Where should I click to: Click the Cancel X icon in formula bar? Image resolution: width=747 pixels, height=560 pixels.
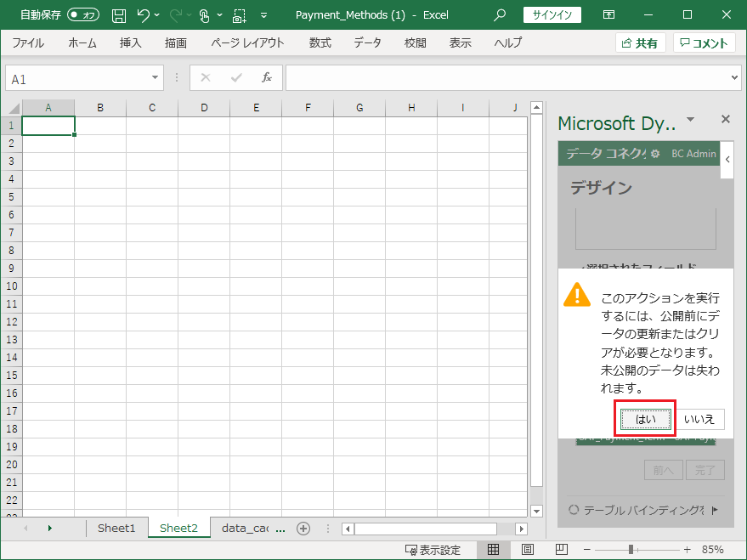tap(206, 77)
